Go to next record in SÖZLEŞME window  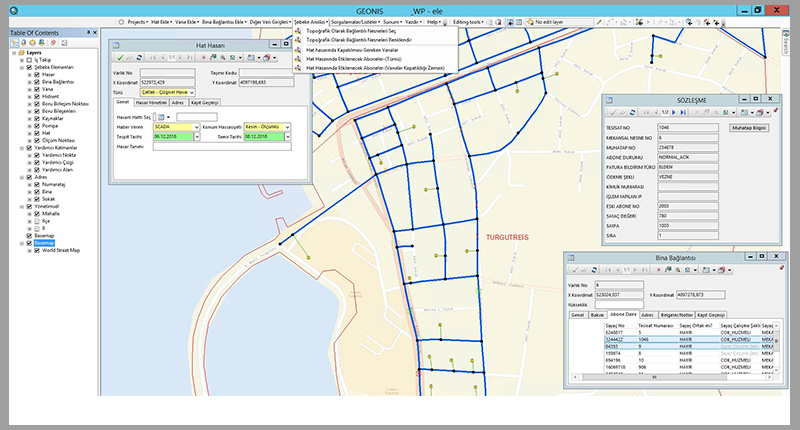coord(673,112)
